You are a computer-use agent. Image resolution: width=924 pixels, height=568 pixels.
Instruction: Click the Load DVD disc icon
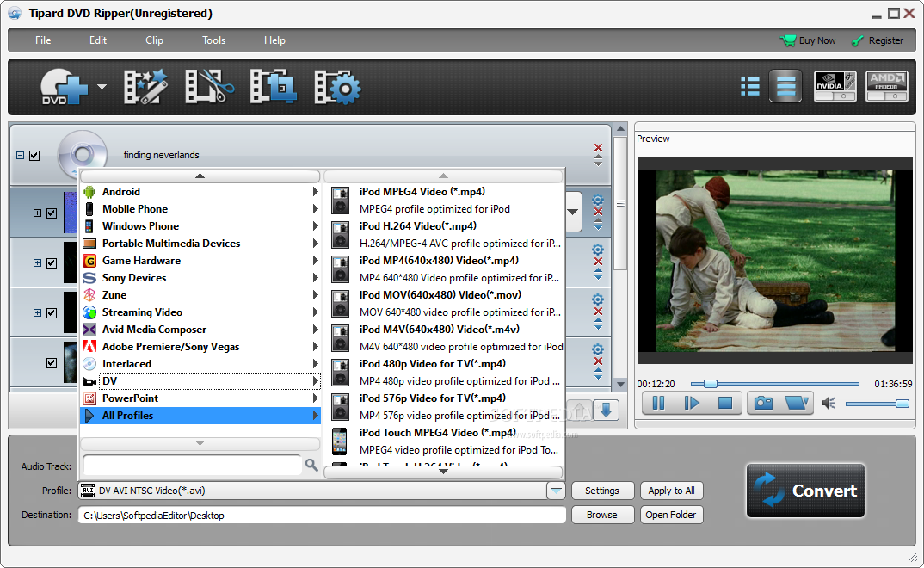coord(64,87)
